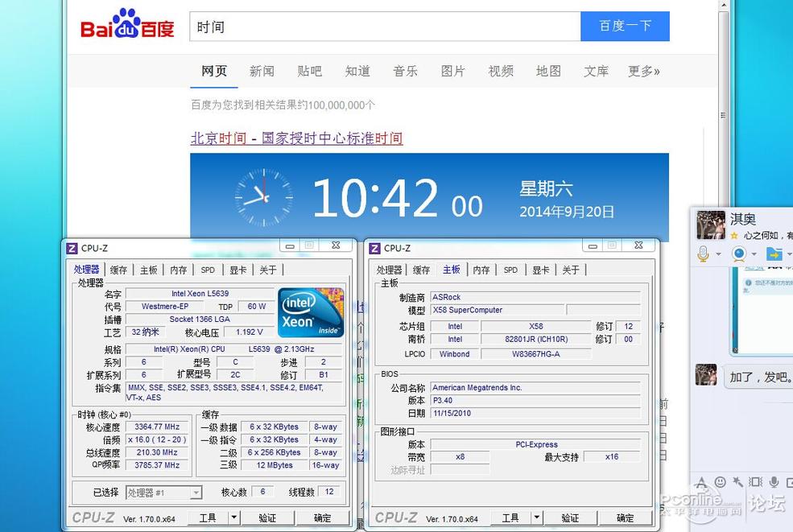Switch to Baidu 文库 tab
This screenshot has width=793, height=532.
pyautogui.click(x=597, y=72)
